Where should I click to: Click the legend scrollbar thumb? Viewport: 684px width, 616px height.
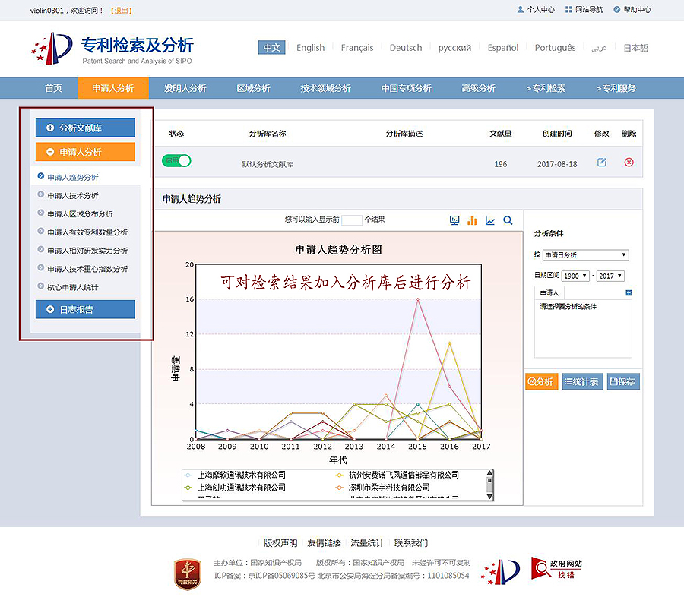pos(489,482)
